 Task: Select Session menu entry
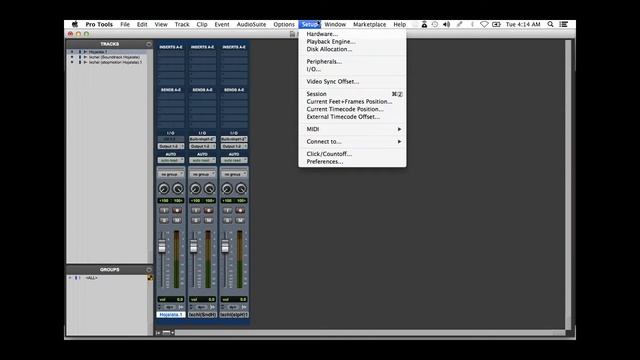[x=352, y=94]
